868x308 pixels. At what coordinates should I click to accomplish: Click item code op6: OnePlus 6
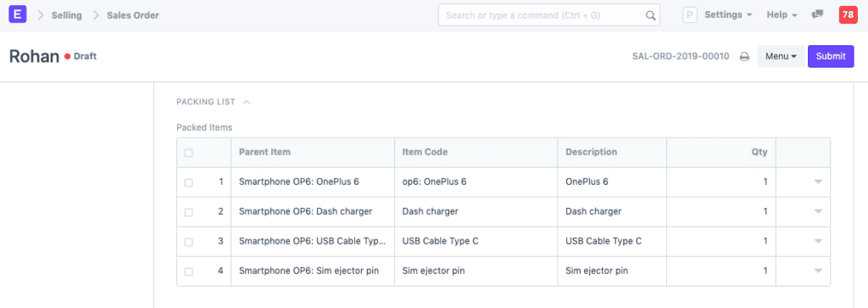(476, 182)
